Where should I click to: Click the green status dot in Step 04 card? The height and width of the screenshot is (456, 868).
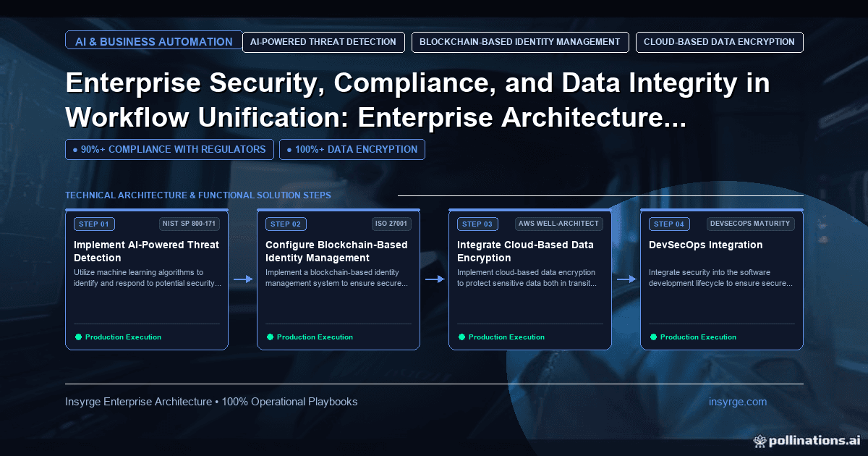coord(653,337)
